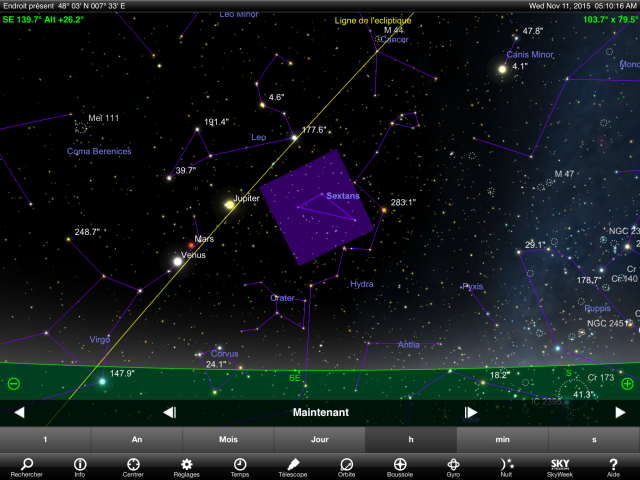Screen dimensions: 640x480
Task: Open Aide help icon
Action: (613, 467)
